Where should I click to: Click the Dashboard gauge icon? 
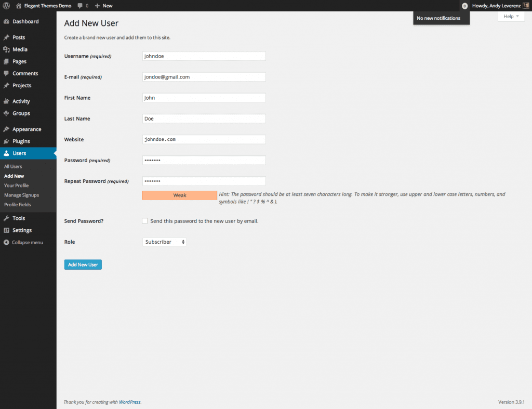(6, 22)
